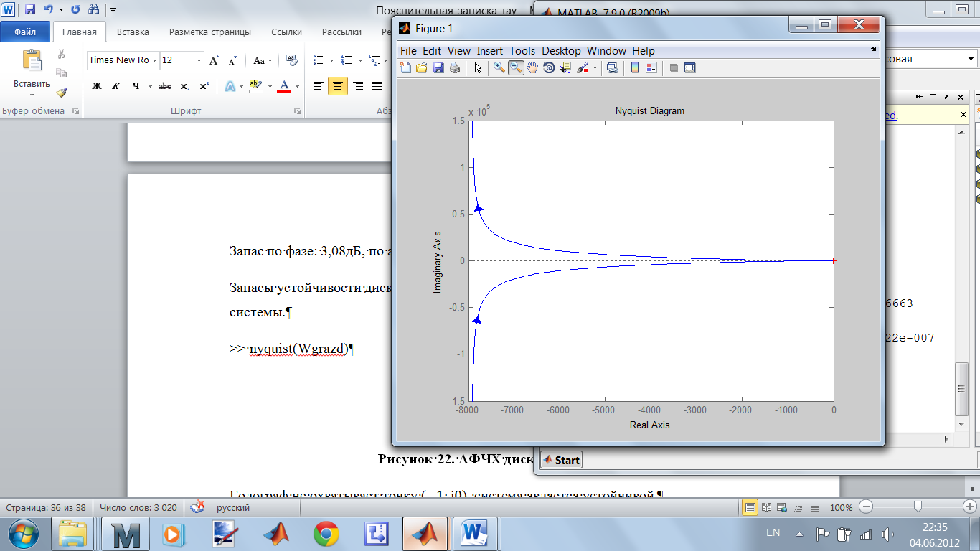Viewport: 980px width, 551px height.
Task: Open Tools menu in Figure 1
Action: (x=522, y=51)
